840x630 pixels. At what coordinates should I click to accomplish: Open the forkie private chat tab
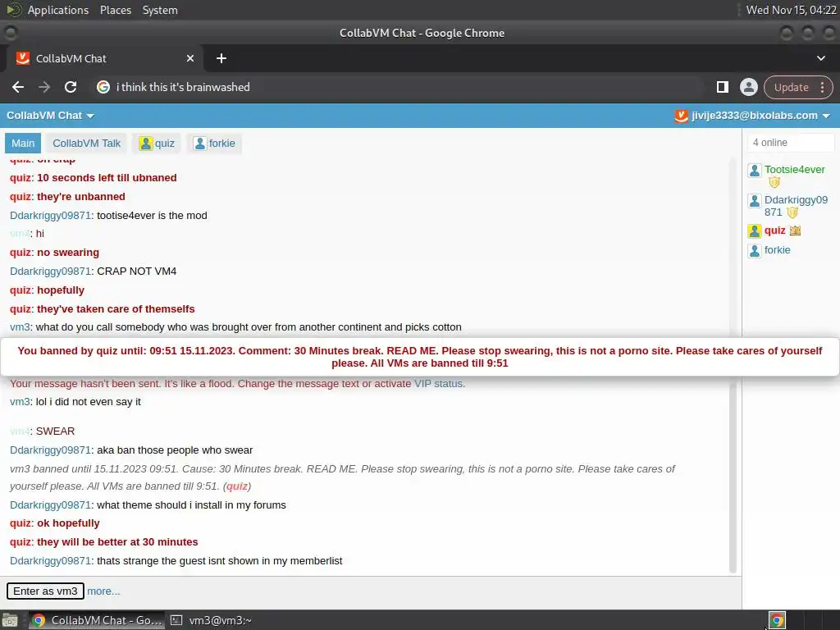(214, 144)
